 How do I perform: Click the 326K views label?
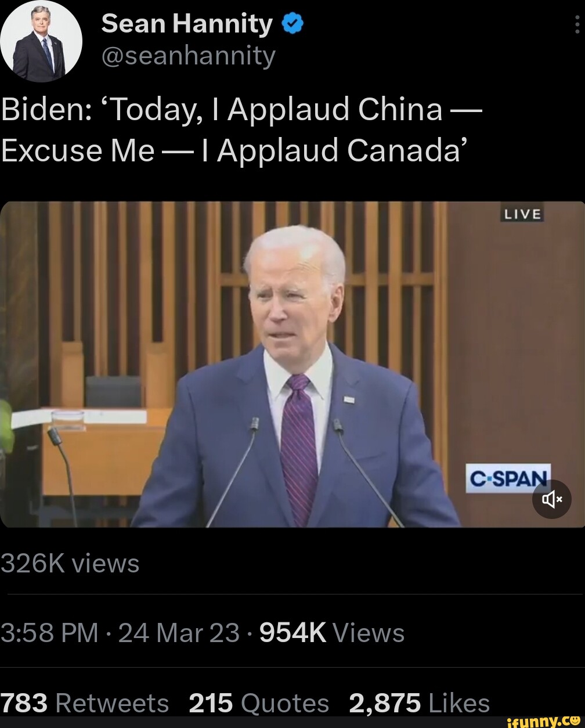tap(70, 563)
